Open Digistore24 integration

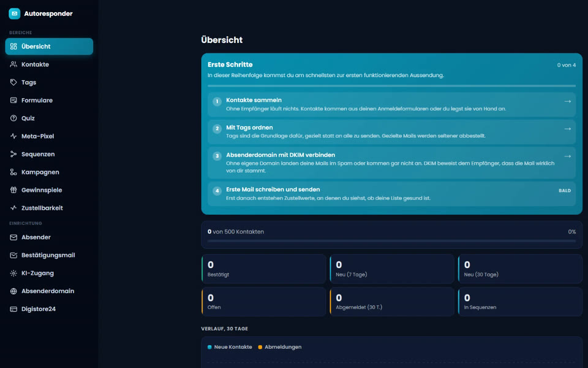point(49,309)
